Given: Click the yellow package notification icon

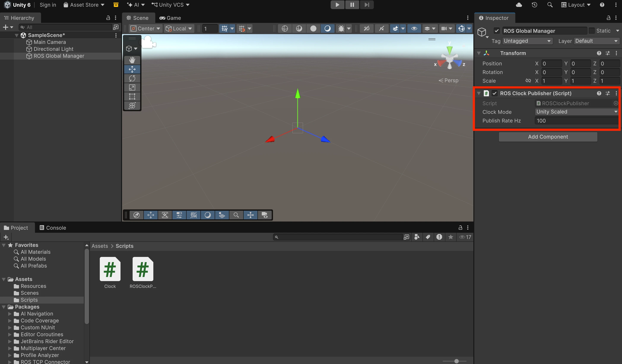Looking at the screenshot, I should point(116,5).
